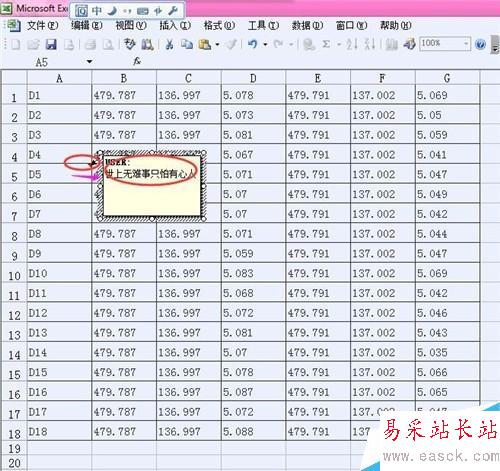
Task: Click the fx insert function button
Action: (x=137, y=61)
